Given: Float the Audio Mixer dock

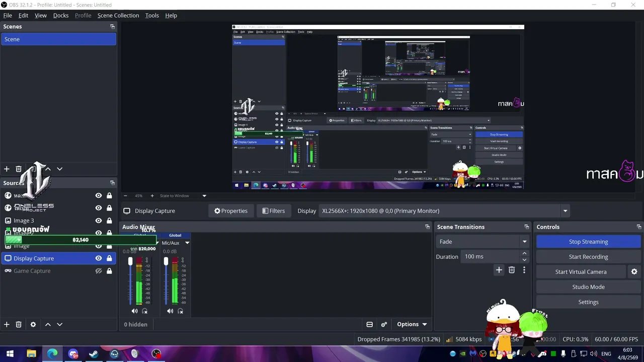Looking at the screenshot, I should coord(428,227).
